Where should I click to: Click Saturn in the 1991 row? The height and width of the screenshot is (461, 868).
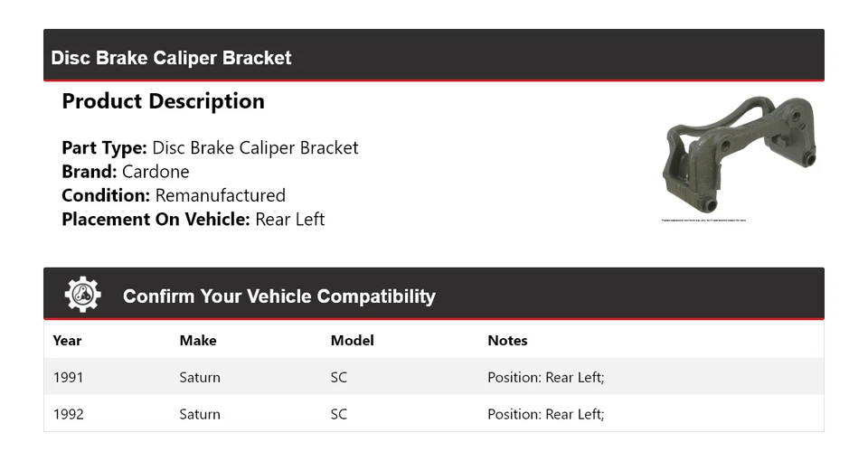click(x=200, y=377)
